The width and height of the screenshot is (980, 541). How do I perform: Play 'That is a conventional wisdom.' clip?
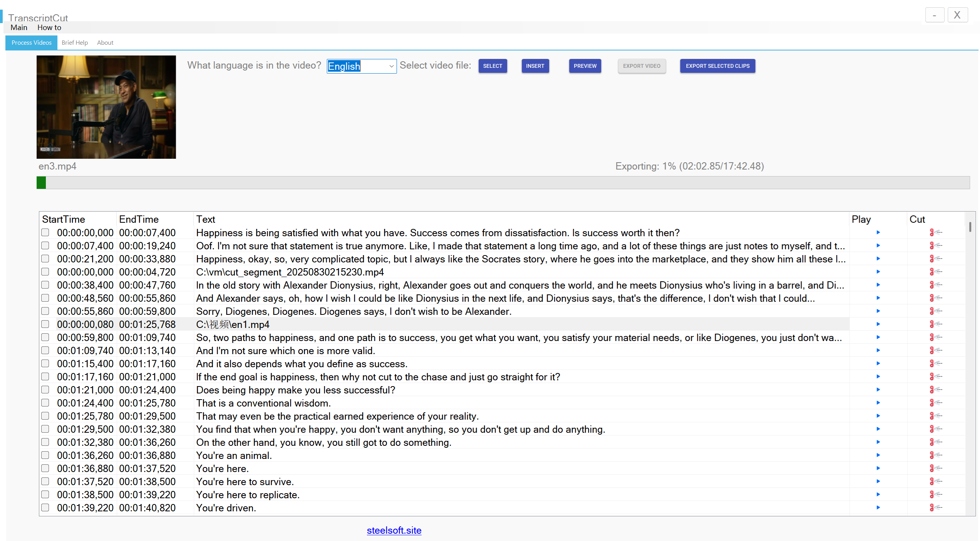coord(878,403)
